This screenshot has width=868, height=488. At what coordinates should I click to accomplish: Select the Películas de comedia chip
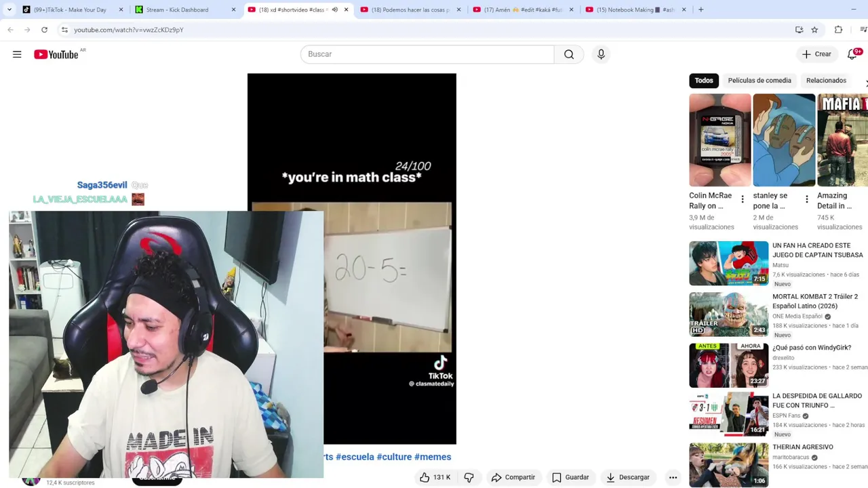point(759,81)
